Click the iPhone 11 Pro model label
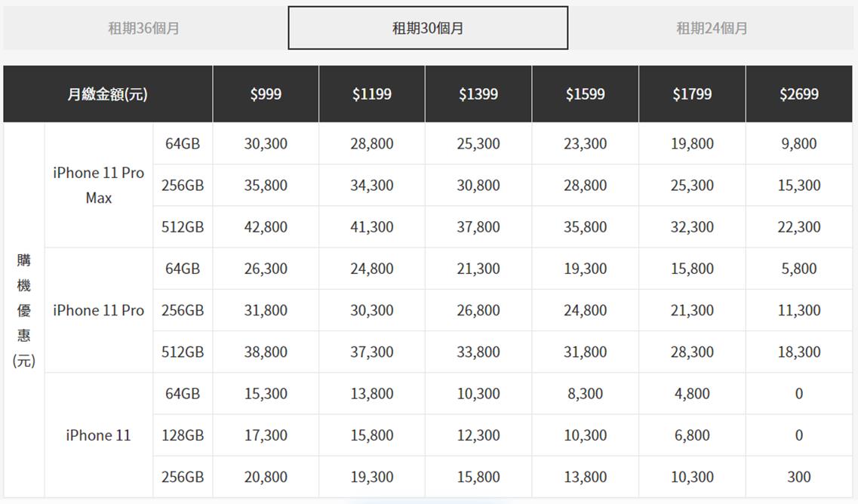858x504 pixels. click(98, 310)
